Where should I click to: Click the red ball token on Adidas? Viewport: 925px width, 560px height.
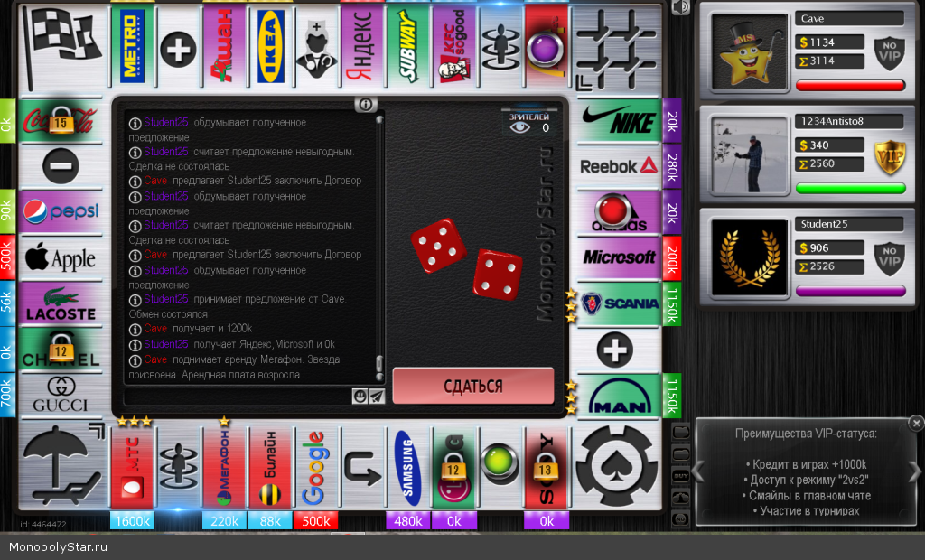(612, 210)
